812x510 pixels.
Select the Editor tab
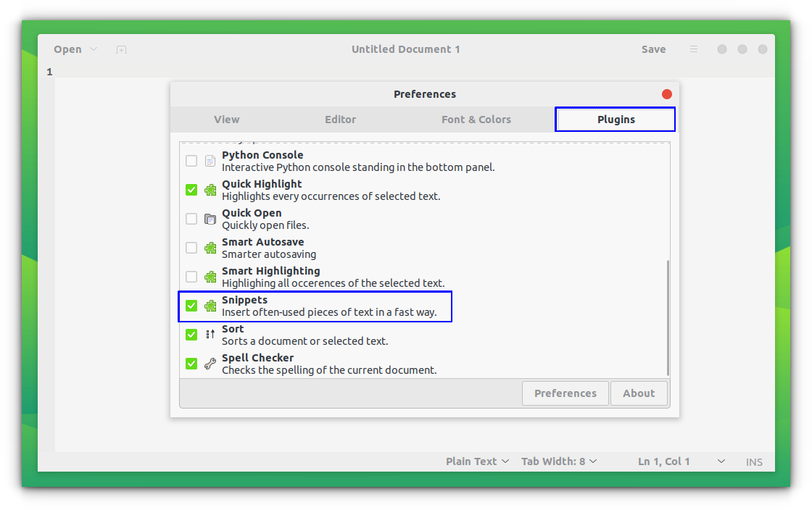tap(340, 119)
